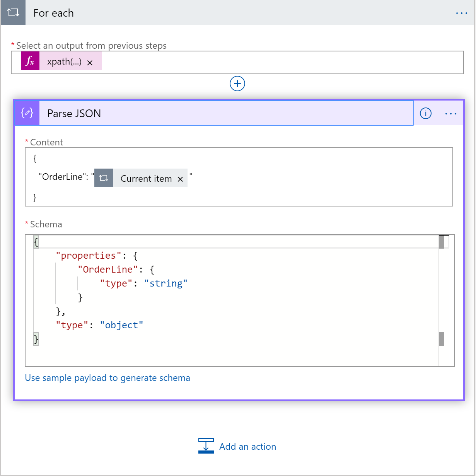Click the Parse JSON action icon
476x476 pixels.
26,113
